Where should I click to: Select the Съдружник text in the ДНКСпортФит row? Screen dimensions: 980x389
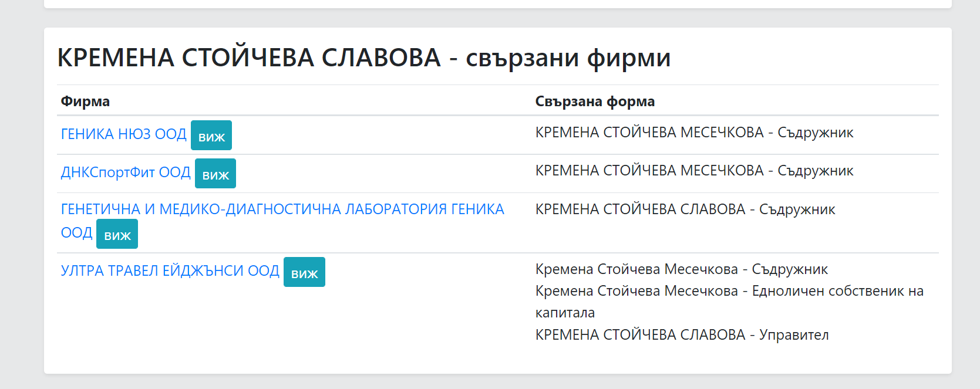[x=815, y=171]
